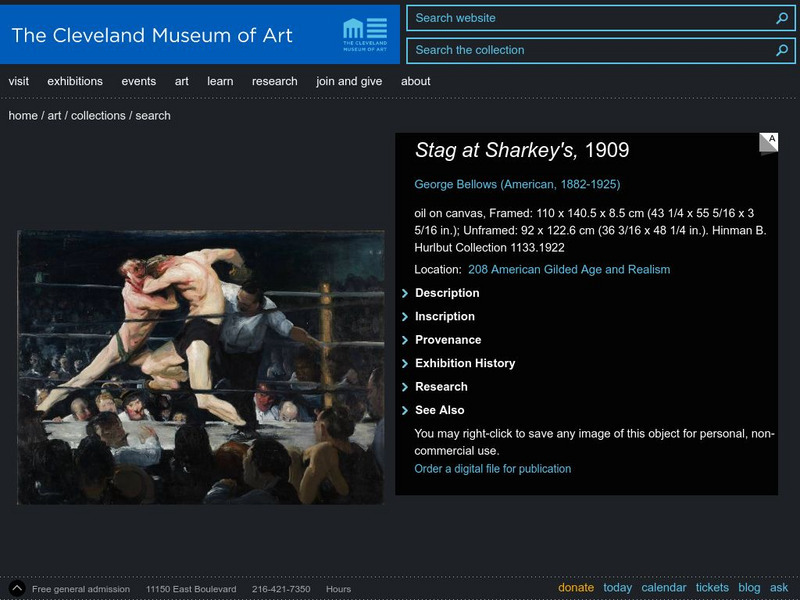Open the exhibitions menu item
The width and height of the screenshot is (800, 600).
tap(75, 81)
